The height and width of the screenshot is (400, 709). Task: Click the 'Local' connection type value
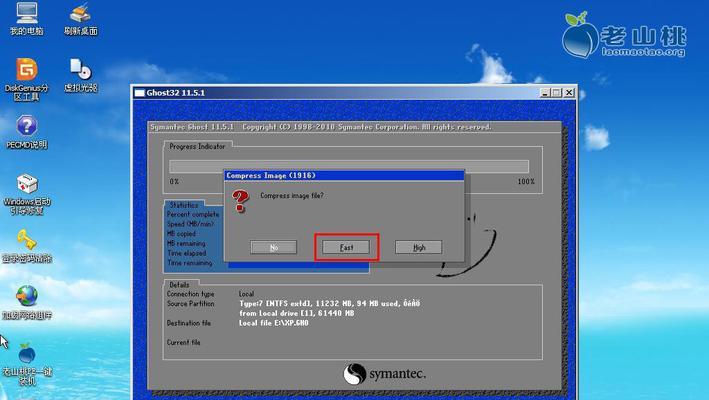[x=246, y=294]
